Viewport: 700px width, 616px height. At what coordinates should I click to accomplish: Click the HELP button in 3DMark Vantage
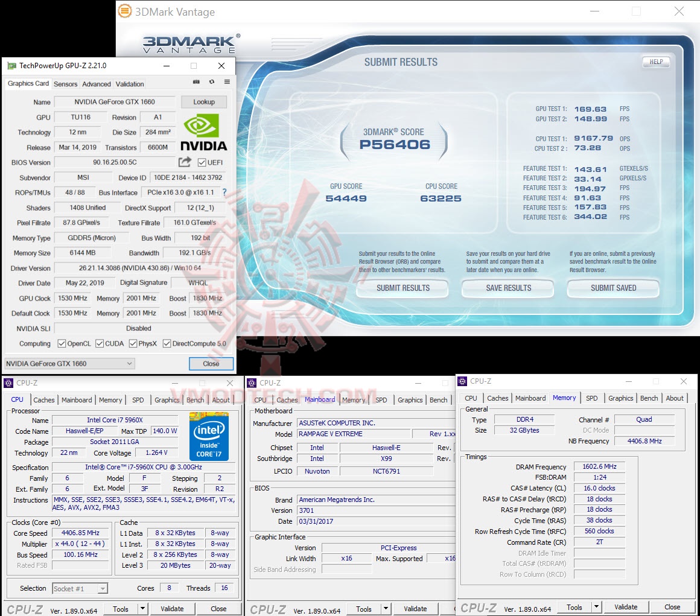click(657, 62)
